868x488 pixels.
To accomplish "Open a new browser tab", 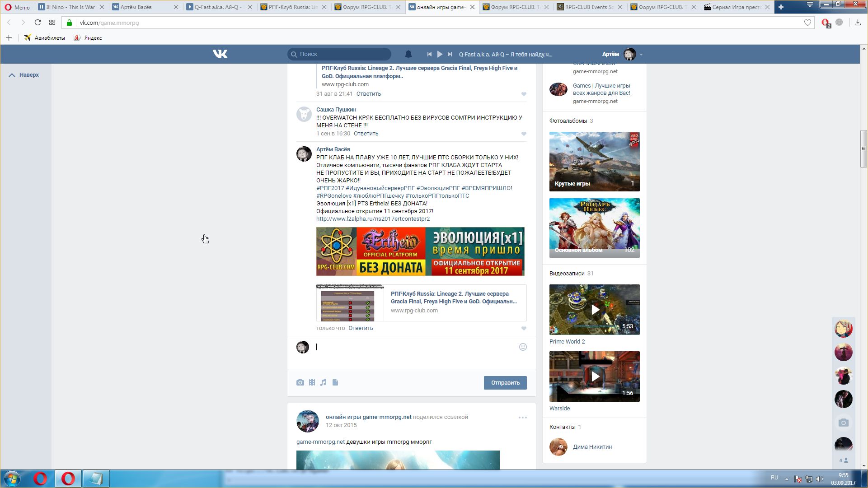I will tap(781, 7).
